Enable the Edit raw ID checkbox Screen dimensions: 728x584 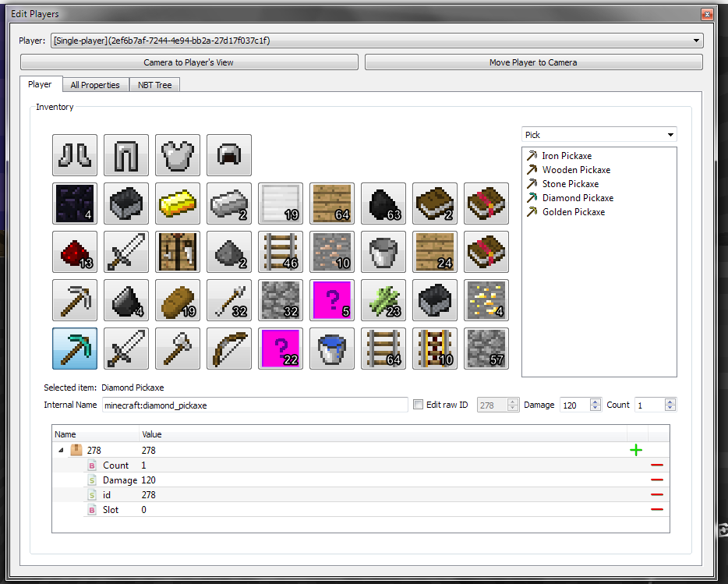[x=419, y=405]
